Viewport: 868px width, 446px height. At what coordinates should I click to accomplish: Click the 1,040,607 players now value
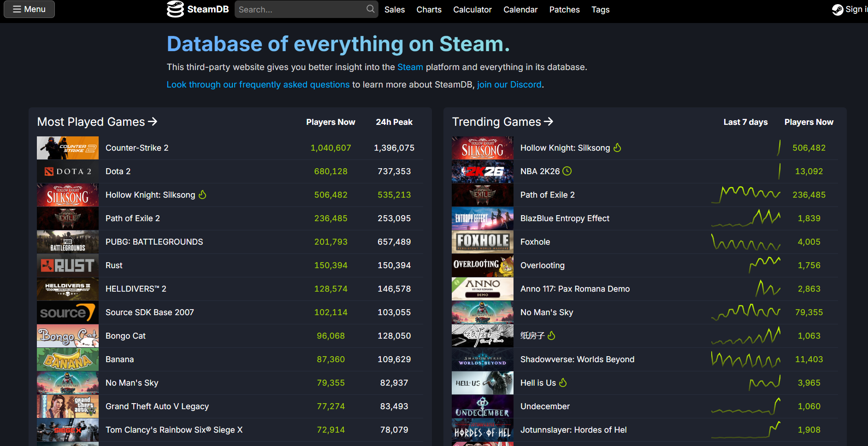(331, 148)
